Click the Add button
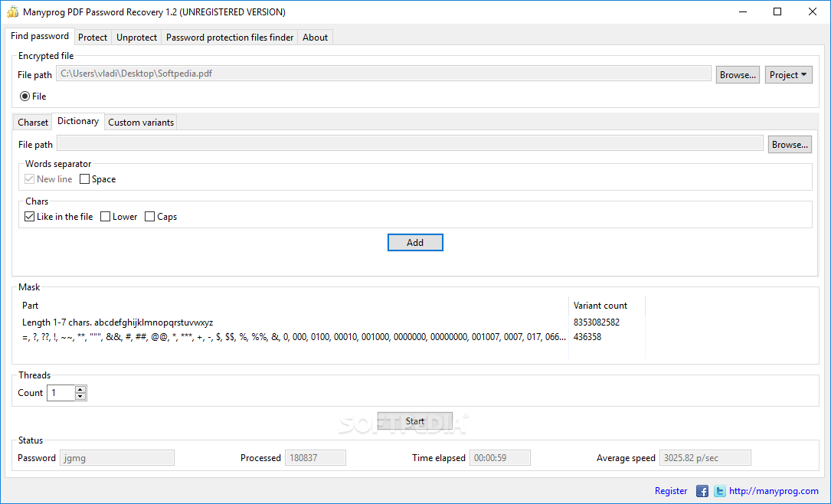 415,242
